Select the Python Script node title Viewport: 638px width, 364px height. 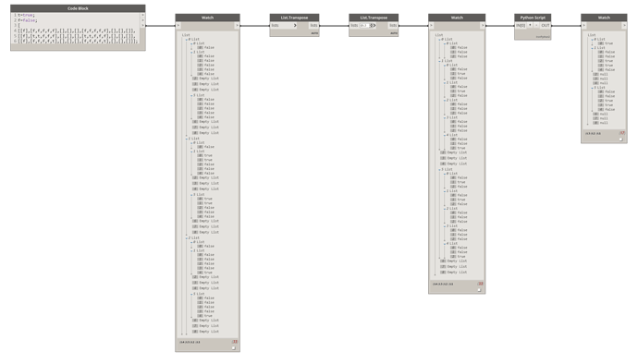533,18
